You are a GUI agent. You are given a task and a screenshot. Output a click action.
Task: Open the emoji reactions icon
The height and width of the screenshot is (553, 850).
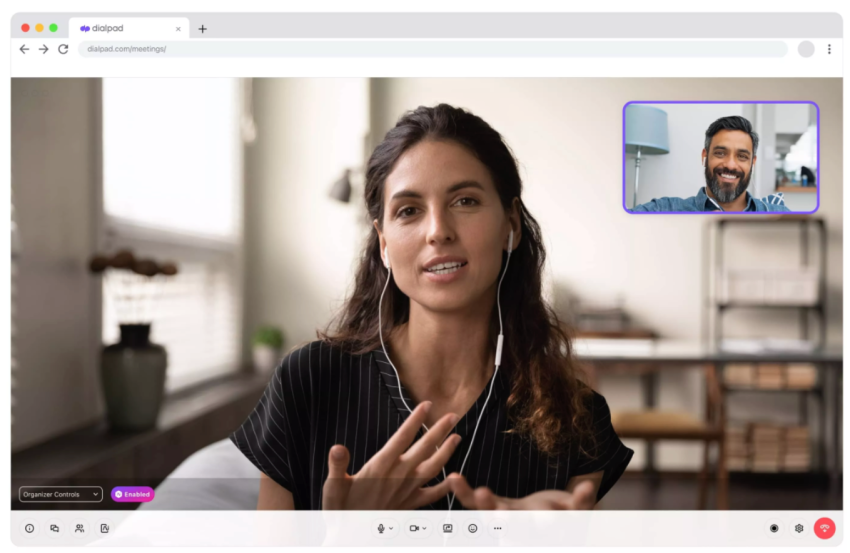473,528
